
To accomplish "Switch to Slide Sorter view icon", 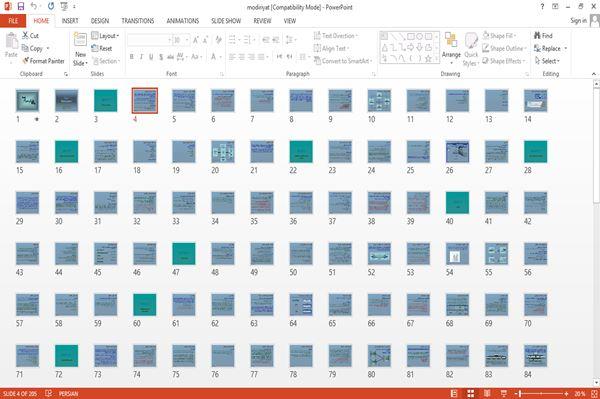I will pyautogui.click(x=471, y=394).
